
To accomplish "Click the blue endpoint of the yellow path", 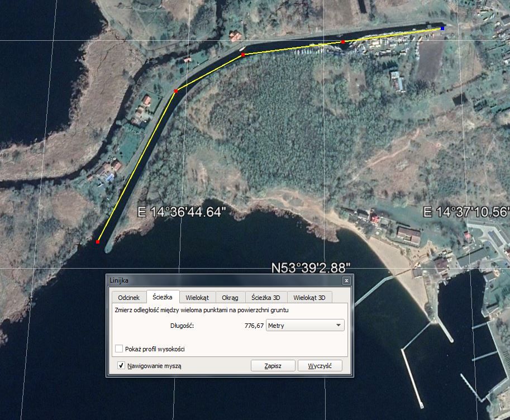I will pyautogui.click(x=442, y=28).
